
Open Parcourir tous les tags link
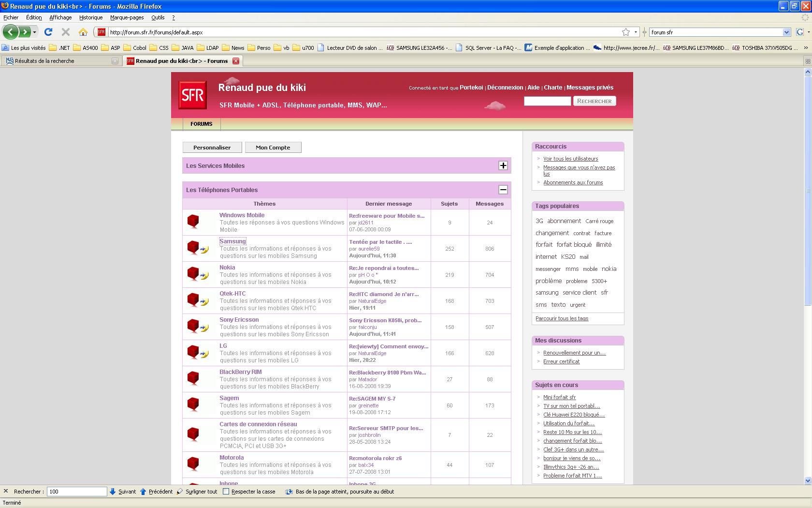pos(562,318)
